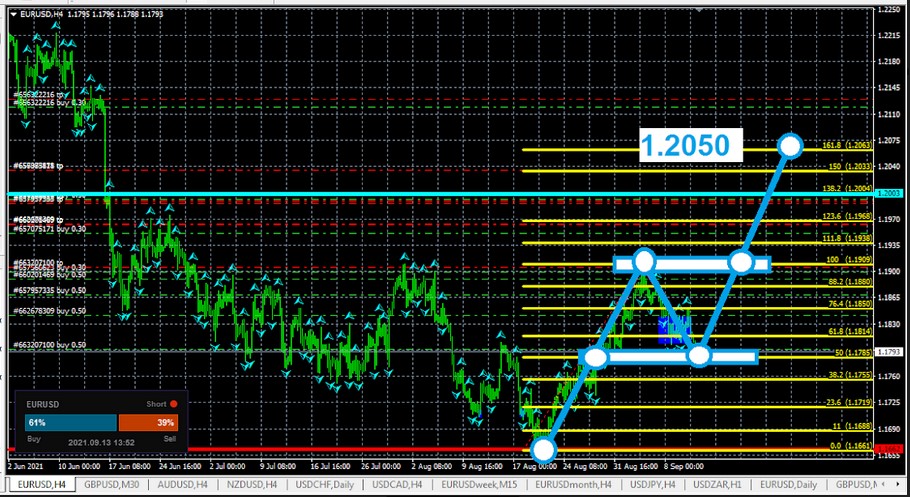The width and height of the screenshot is (910, 497).
Task: Open the AUDUSD,H4 chart tab
Action: pyautogui.click(x=181, y=485)
